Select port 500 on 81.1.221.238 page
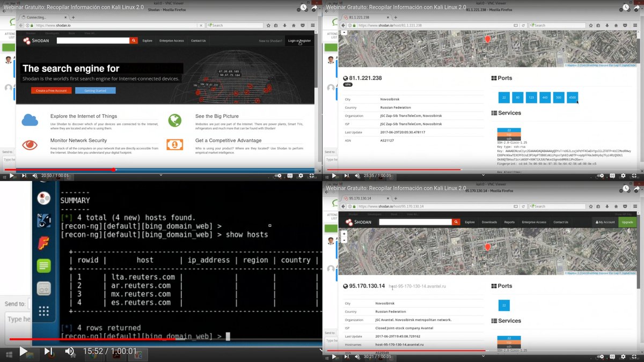This screenshot has width=644, height=362. [x=559, y=98]
